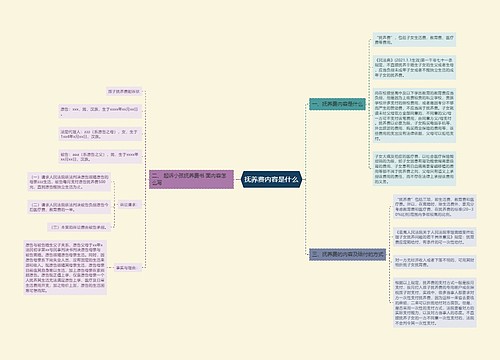Click the note starting "抚养费"包括三项
The width and height of the screenshot is (500, 360).
(435, 207)
